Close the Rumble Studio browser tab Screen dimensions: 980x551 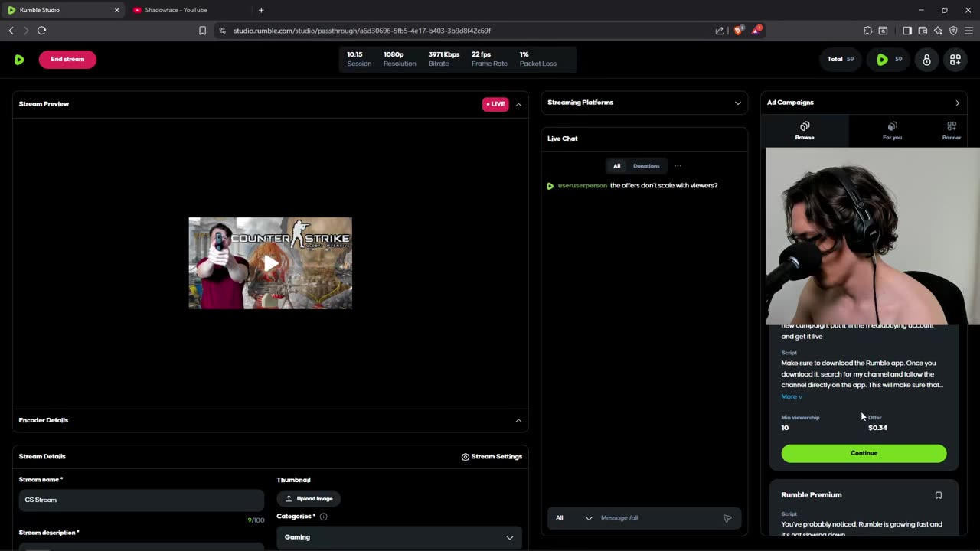coord(116,10)
